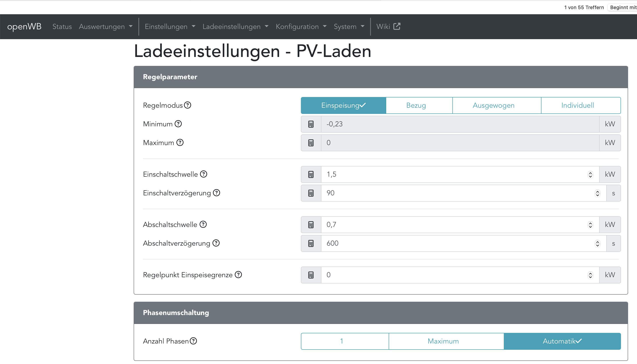The height and width of the screenshot is (364, 637).
Task: Open the System dropdown
Action: (349, 26)
